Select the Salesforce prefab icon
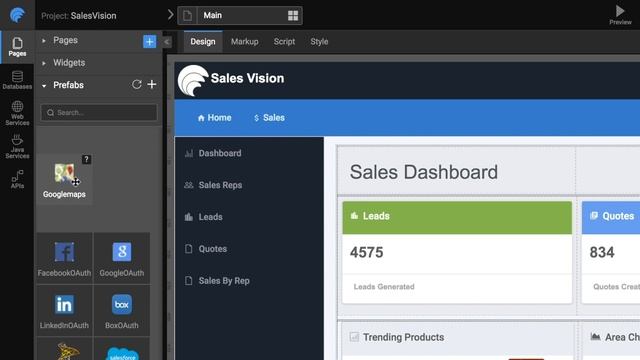Image resolution: width=640 pixels, height=360 pixels. 122,353
